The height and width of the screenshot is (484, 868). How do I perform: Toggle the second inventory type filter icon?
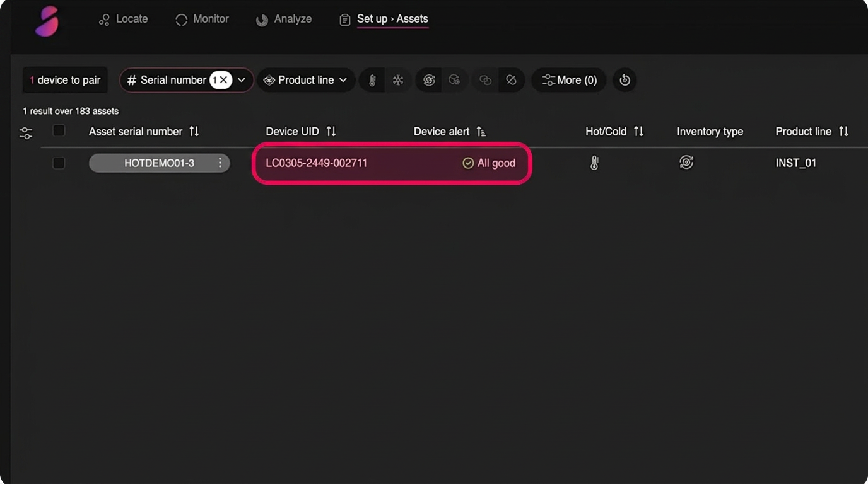pyautogui.click(x=454, y=80)
